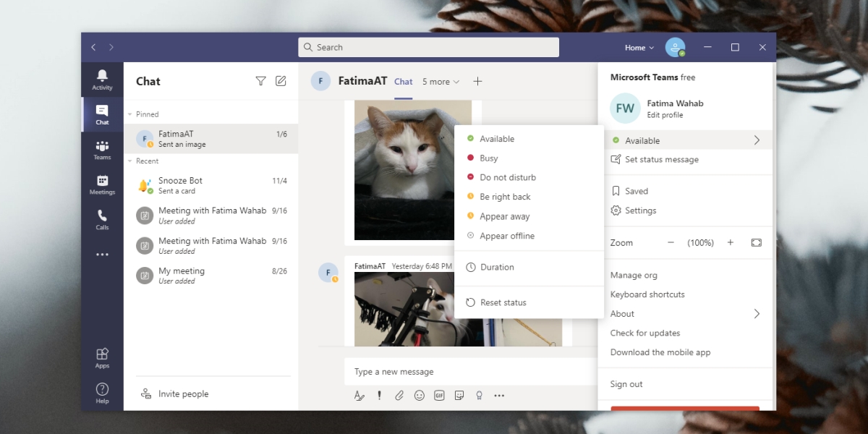Set status to Do not disturb
Viewport: 868px width, 434px height.
coord(506,176)
